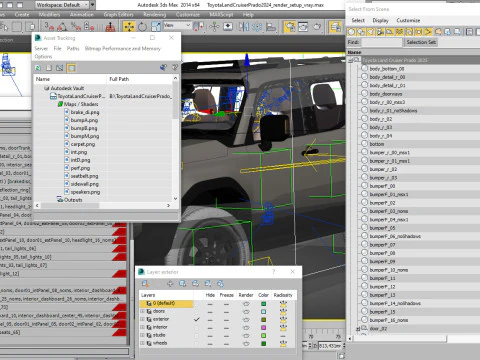The height and width of the screenshot is (360, 480).
Task: Toggle Render teapot for interior layer
Action: click(x=246, y=327)
